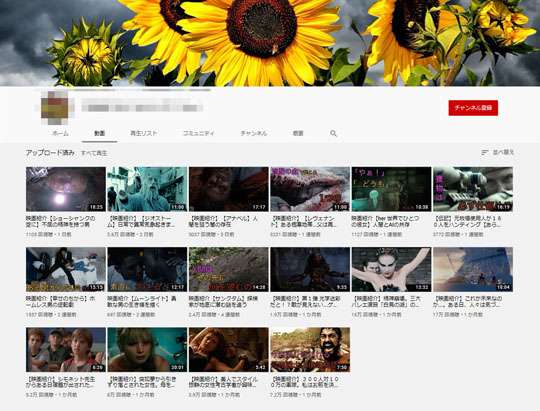This screenshot has height=411, width=540.
Task: Click the ジオストーム video title link
Action: 142,222
